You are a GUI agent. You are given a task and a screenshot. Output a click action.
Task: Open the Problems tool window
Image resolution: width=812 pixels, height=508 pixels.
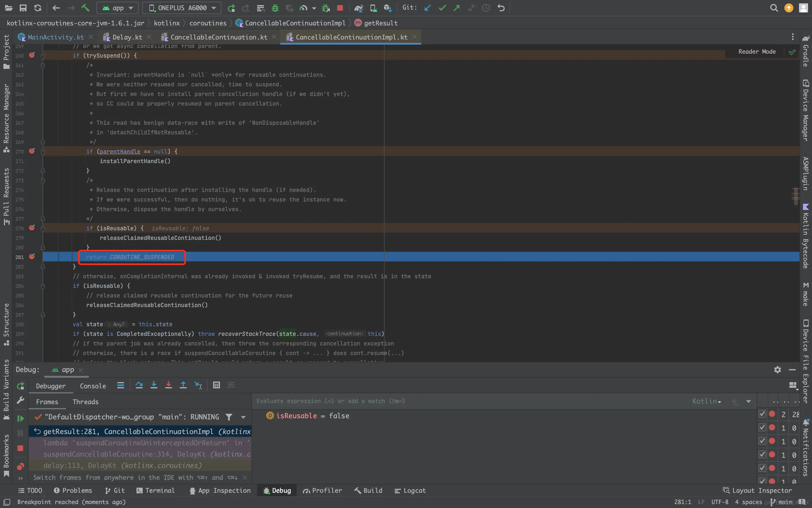[x=72, y=491]
